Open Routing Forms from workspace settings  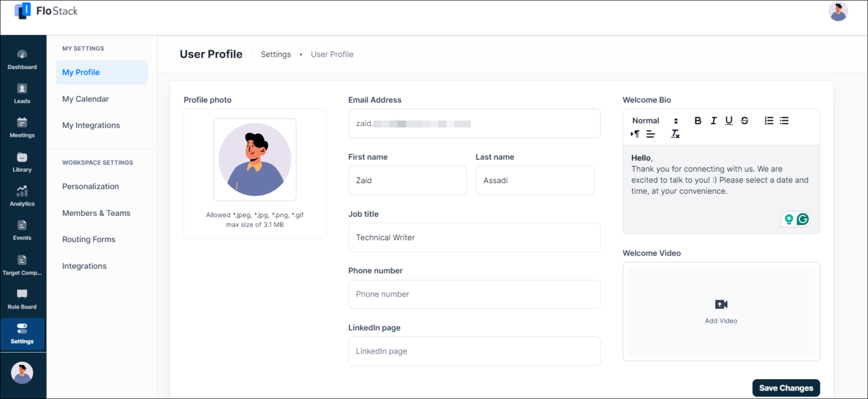tap(89, 239)
